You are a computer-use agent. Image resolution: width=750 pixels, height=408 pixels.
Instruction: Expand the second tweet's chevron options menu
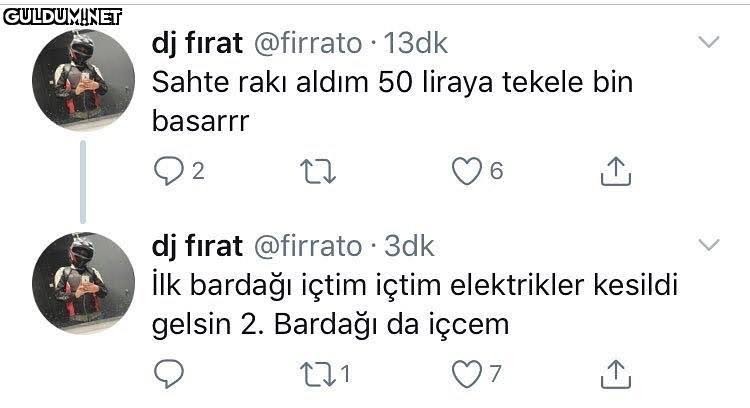tap(708, 245)
